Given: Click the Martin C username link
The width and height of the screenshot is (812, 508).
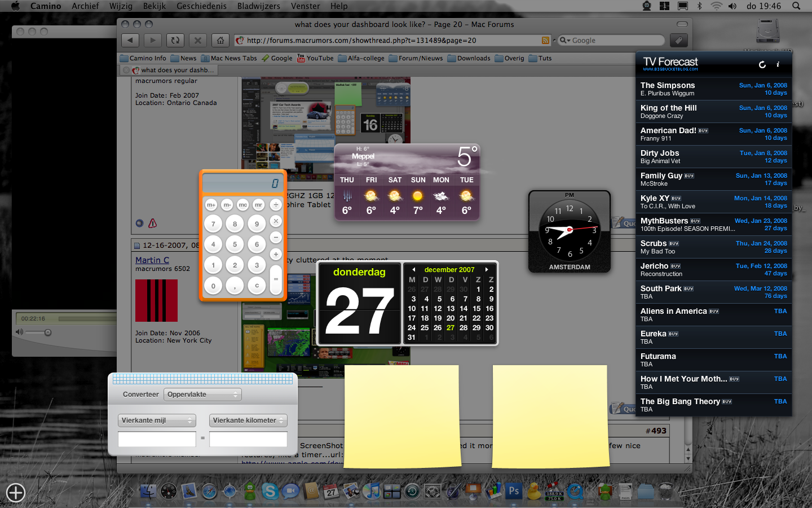Looking at the screenshot, I should point(152,260).
